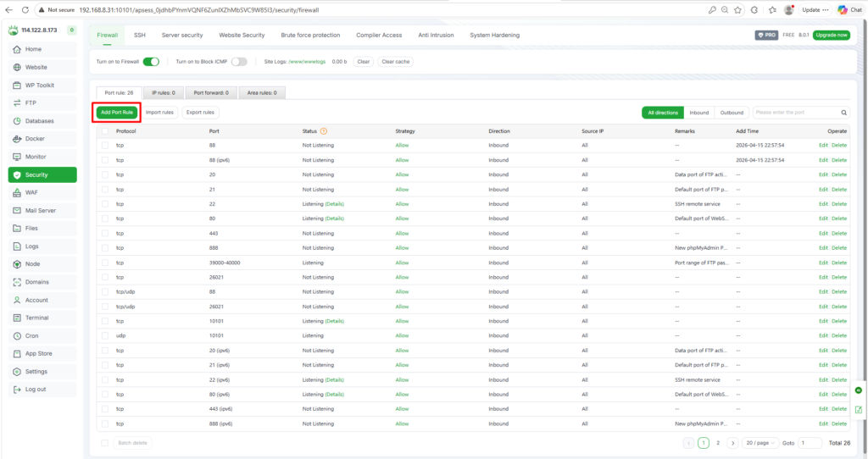Open the WP Toolkit sidebar icon
Screen dimensions: 868x459
click(17, 85)
